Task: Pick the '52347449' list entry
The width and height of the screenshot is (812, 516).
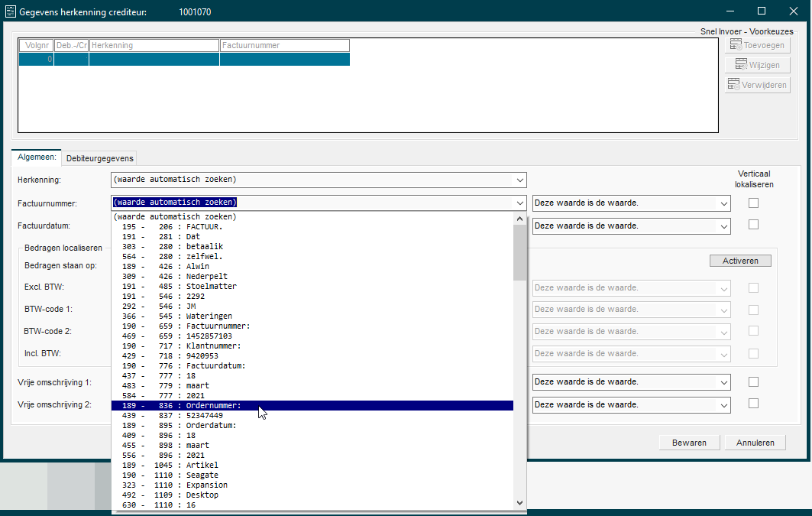Action: click(312, 416)
